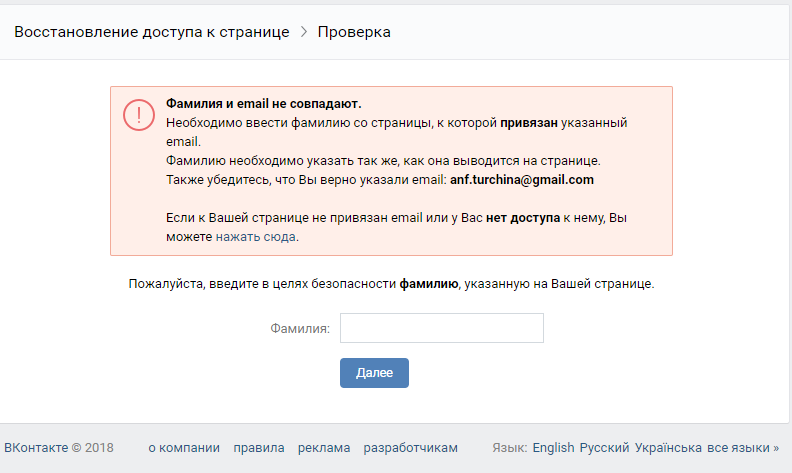Switch language to English
Viewport: 792px width, 473px height.
pyautogui.click(x=553, y=448)
